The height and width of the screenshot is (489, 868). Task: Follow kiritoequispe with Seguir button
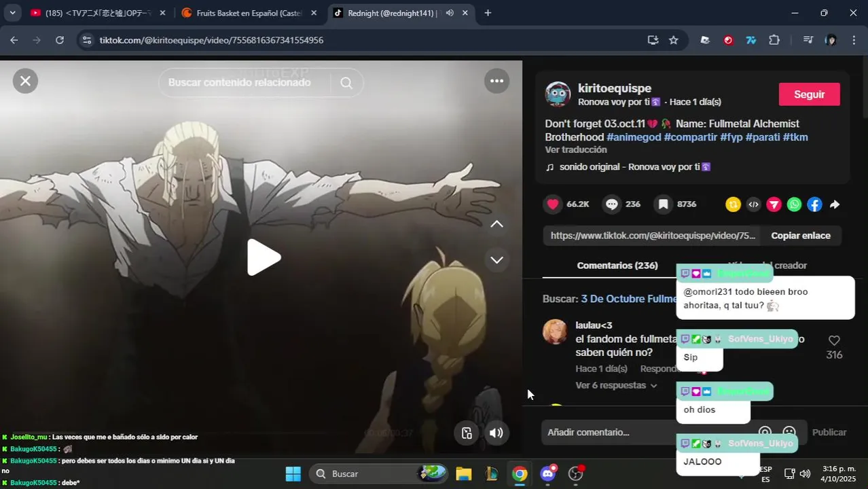(x=809, y=94)
